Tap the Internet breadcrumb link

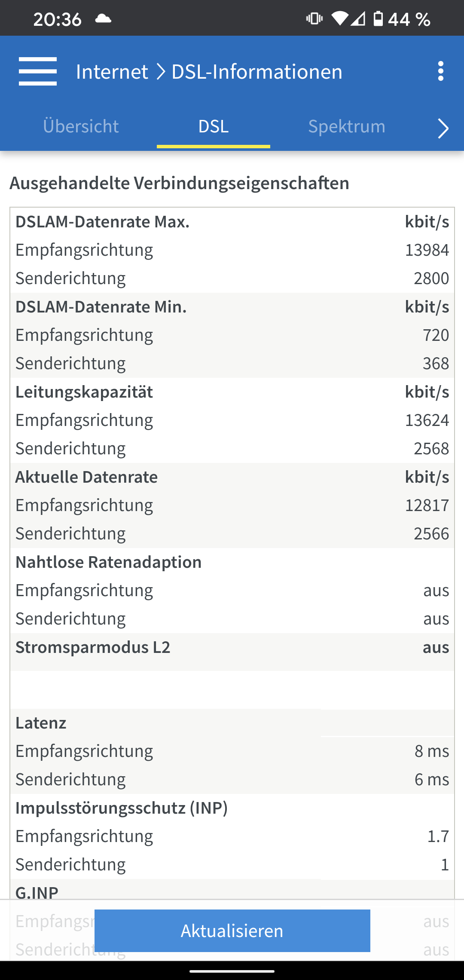pyautogui.click(x=112, y=71)
